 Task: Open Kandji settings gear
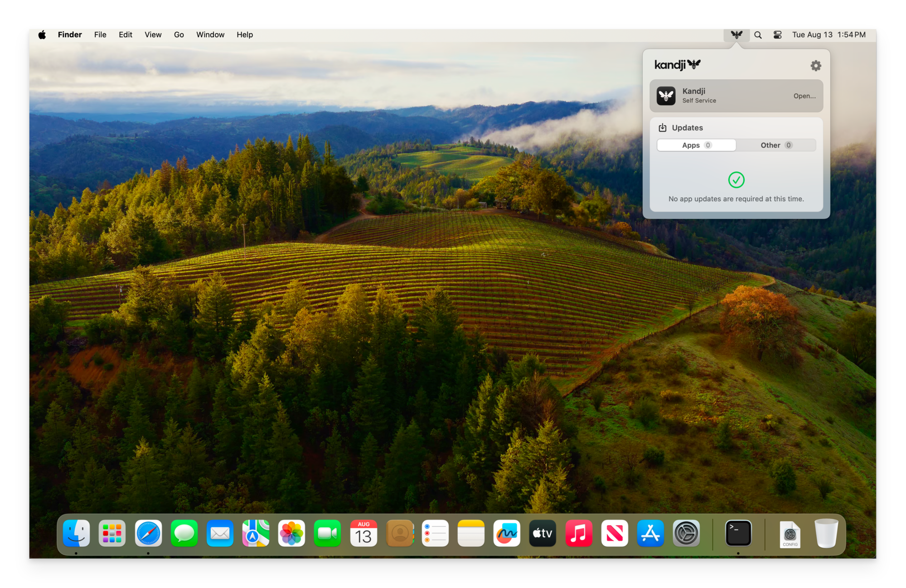pyautogui.click(x=815, y=66)
